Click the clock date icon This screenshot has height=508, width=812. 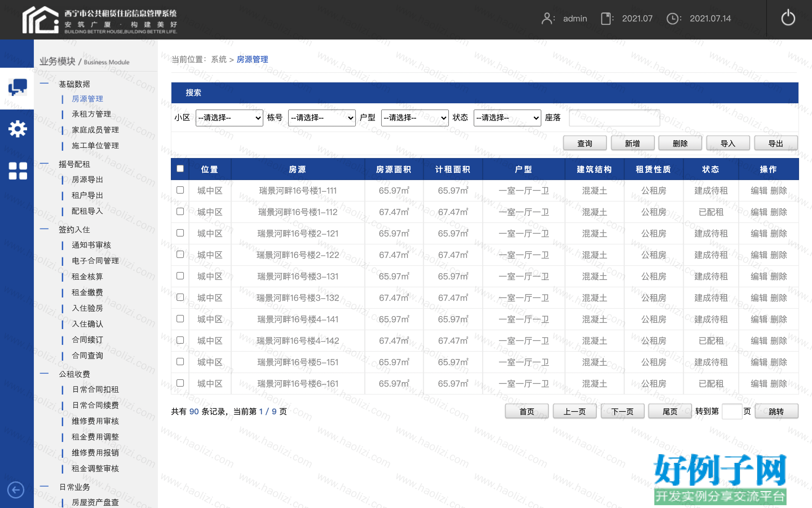(672, 18)
